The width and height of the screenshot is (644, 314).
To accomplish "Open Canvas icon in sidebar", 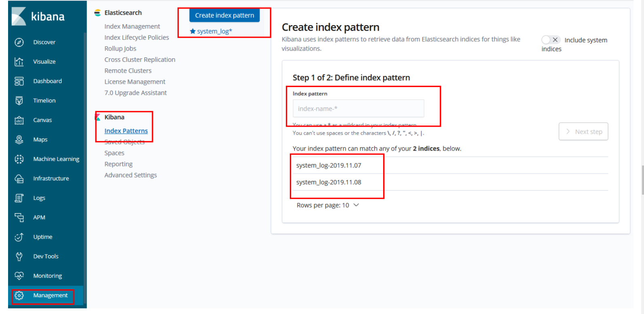I will coord(19,120).
